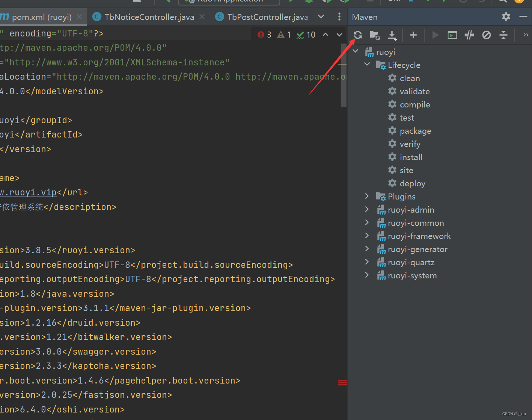Image resolution: width=532 pixels, height=420 pixels.
Task: Select the deploy lifecycle goal
Action: coord(412,183)
